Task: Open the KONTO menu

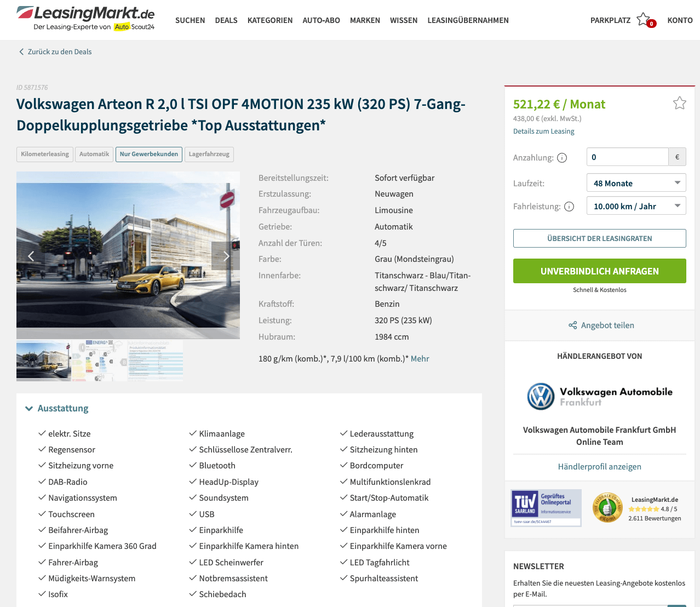Action: 680,20
